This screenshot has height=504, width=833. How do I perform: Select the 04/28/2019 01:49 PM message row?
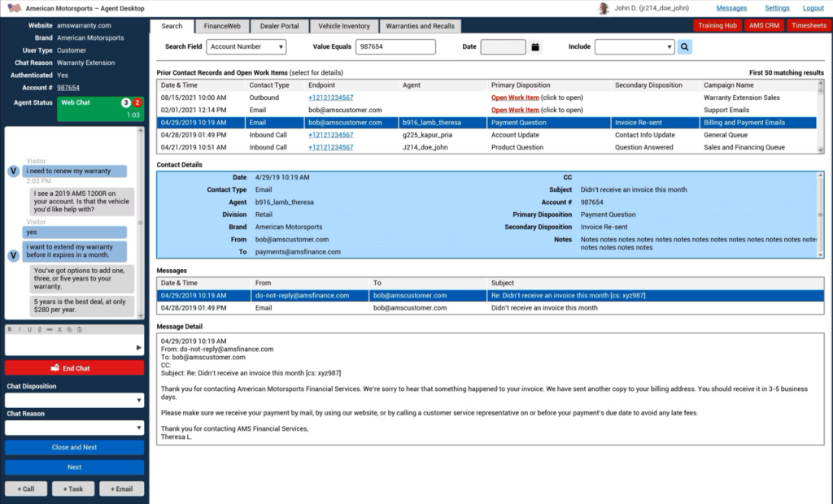tap(490, 308)
